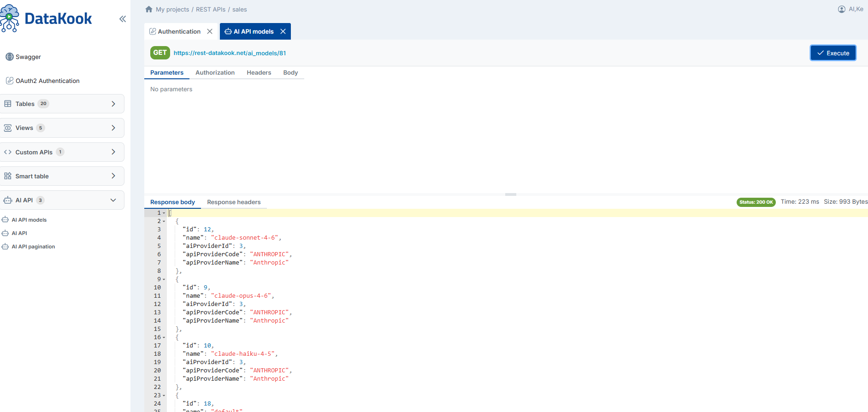This screenshot has width=868, height=412.
Task: Click the GET method badge
Action: (x=160, y=53)
